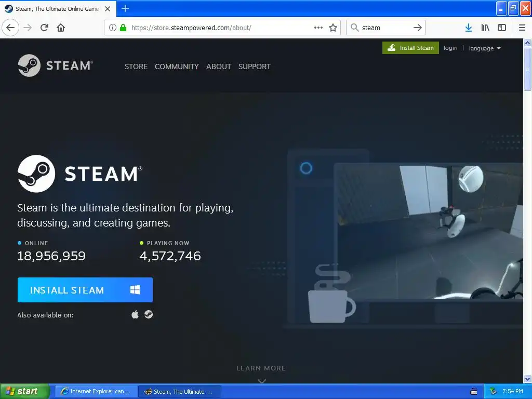
Task: Open a new tab with the plus button
Action: coord(125,8)
